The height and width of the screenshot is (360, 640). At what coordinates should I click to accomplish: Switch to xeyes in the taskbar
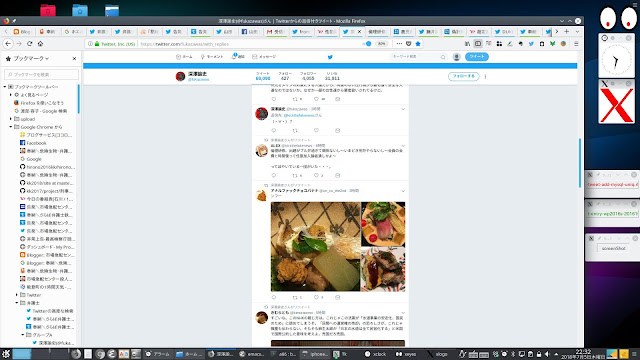[x=406, y=354]
